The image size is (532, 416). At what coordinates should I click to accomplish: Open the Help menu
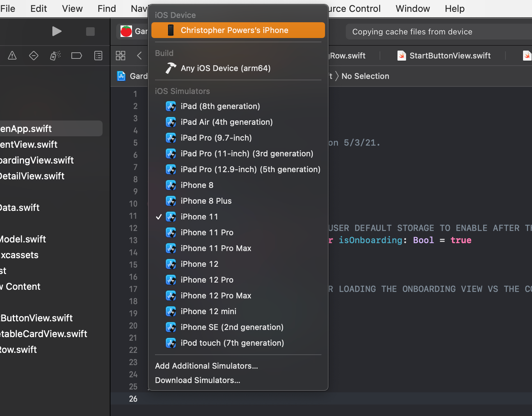point(455,9)
